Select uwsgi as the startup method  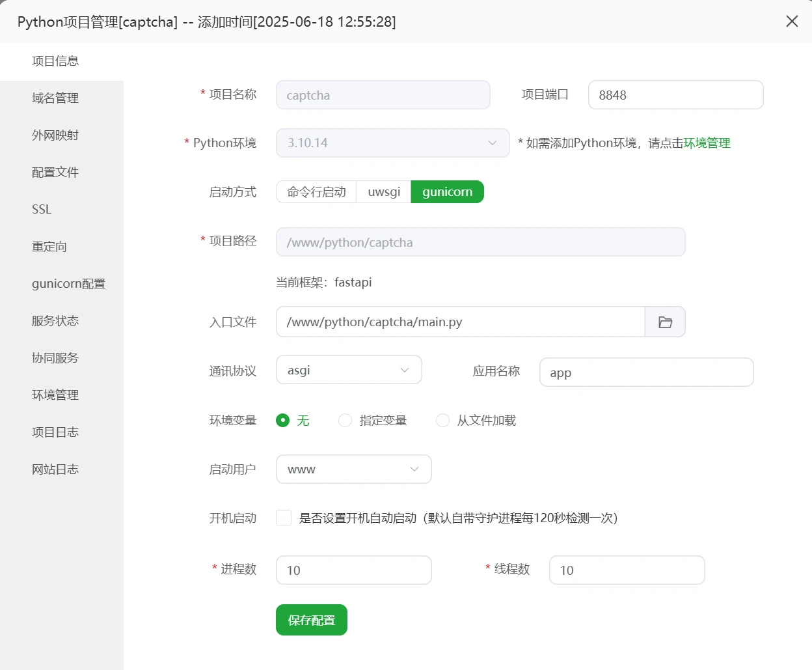click(384, 192)
